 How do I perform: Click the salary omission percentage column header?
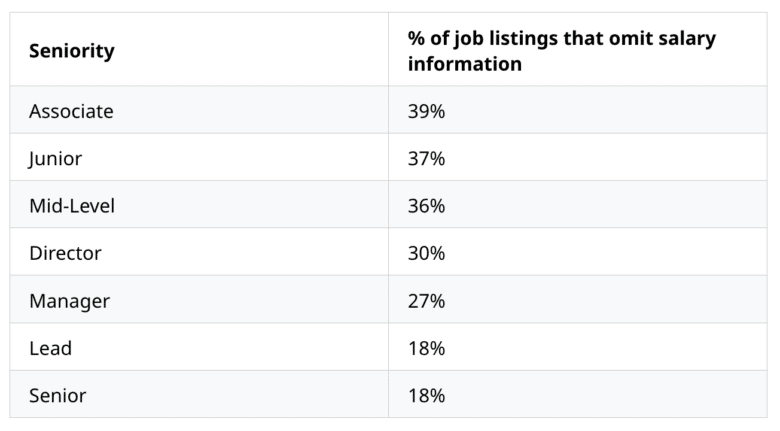click(x=561, y=51)
